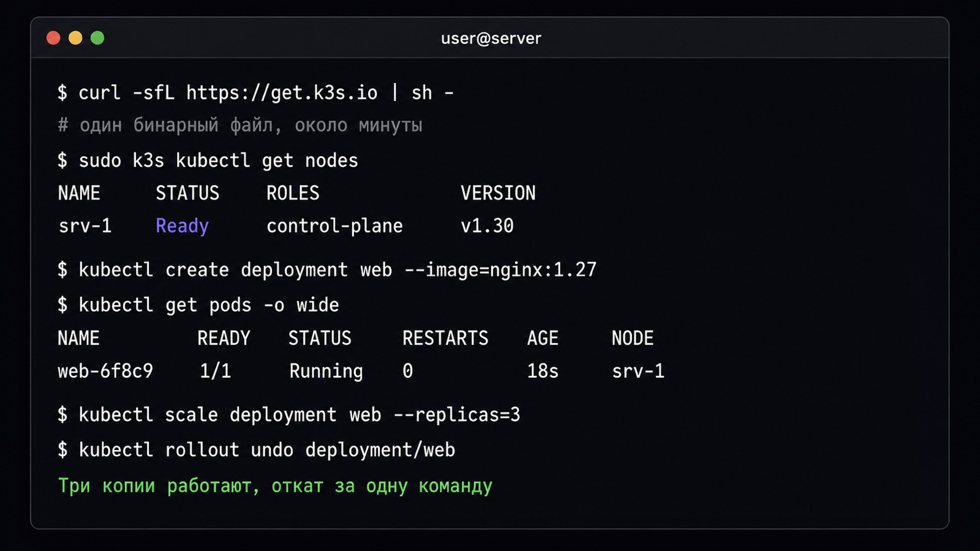
Task: Click the kubectl rollout undo deployment/web command
Action: click(x=256, y=450)
